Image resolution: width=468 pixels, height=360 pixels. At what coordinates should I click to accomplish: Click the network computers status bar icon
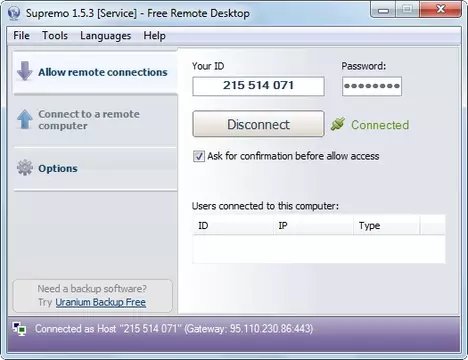[x=19, y=329]
